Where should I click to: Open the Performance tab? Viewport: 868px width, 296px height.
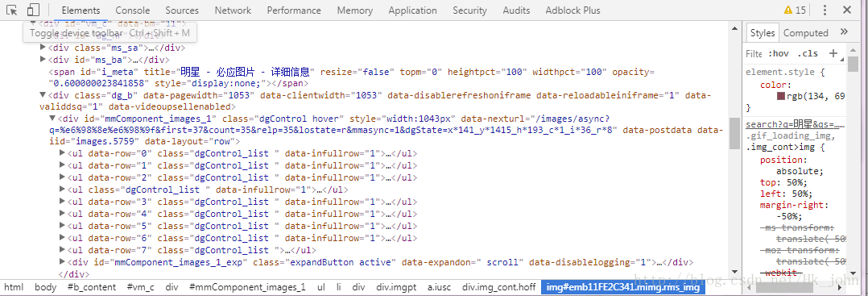294,10
